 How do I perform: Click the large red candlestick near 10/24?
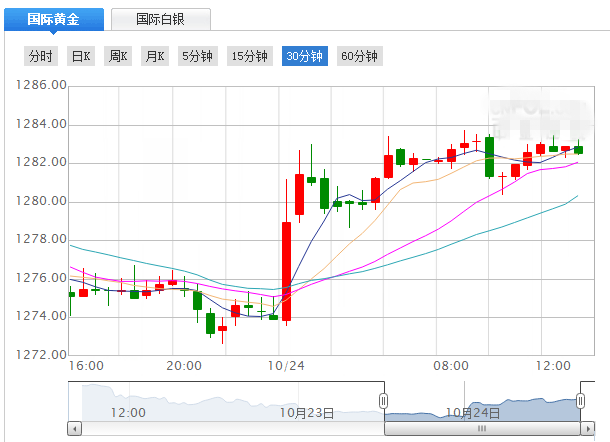pos(286,270)
